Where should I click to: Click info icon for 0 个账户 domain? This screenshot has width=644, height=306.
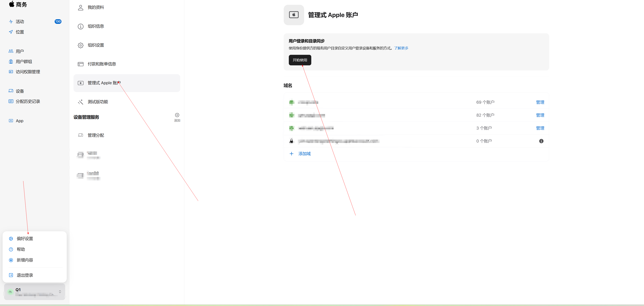(x=541, y=141)
